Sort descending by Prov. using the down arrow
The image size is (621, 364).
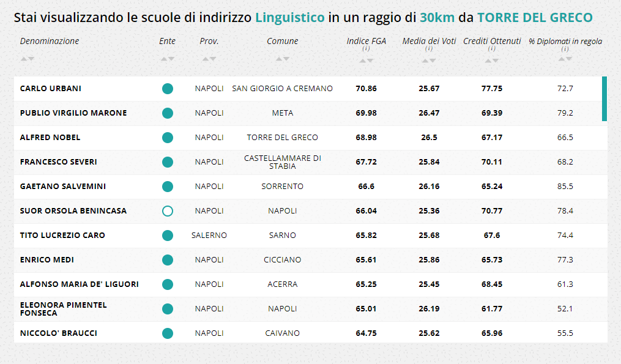click(x=213, y=59)
